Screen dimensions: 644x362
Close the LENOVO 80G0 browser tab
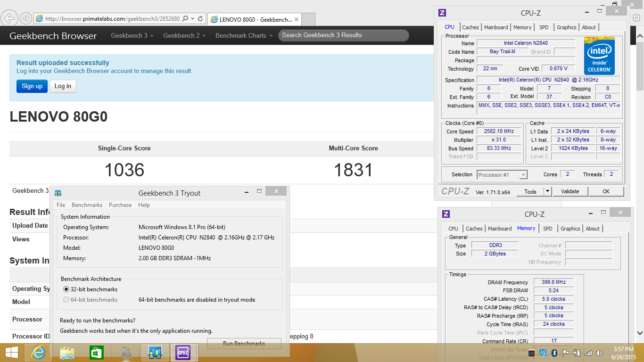(x=297, y=19)
